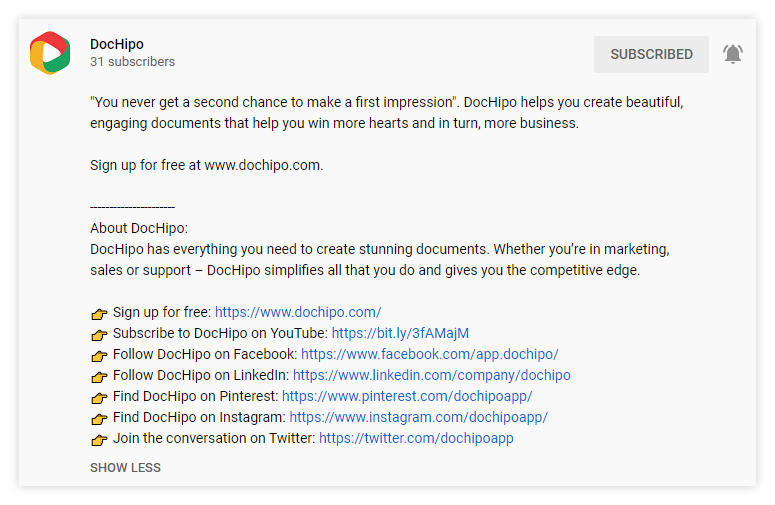Viewport: 775px width, 505px height.
Task: Open the linkedin.com/company/dochipo link
Action: (431, 375)
